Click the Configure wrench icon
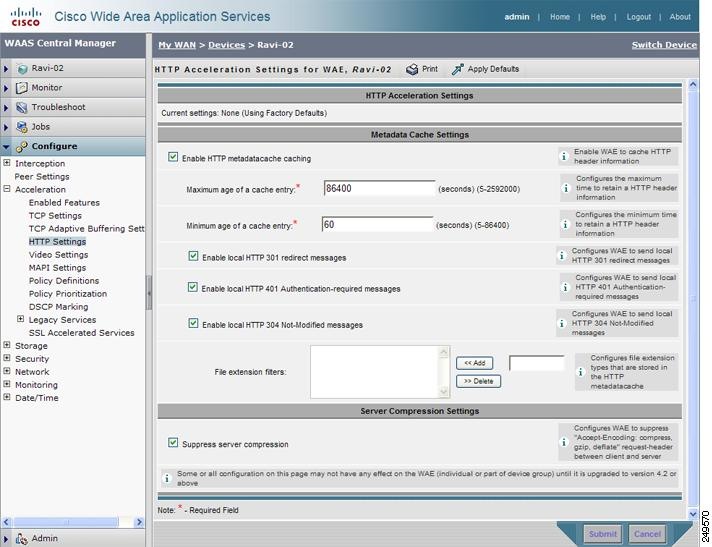The height and width of the screenshot is (547, 712). [x=22, y=147]
